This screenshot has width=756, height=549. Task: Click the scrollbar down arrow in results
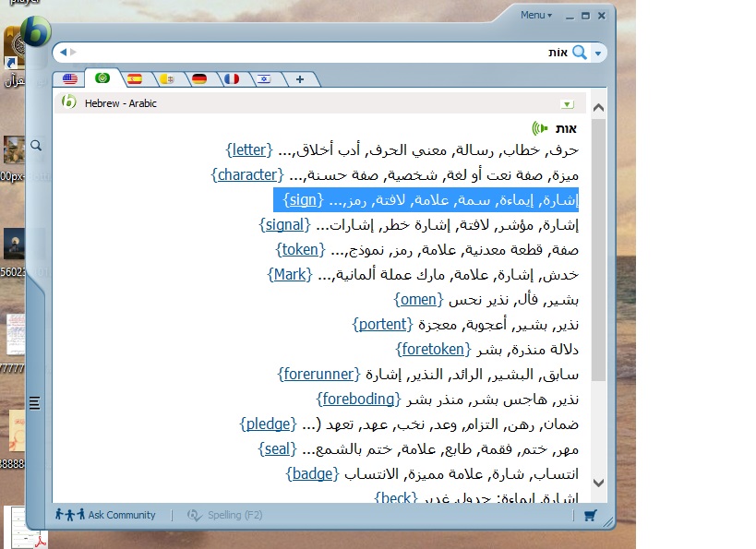(x=597, y=482)
